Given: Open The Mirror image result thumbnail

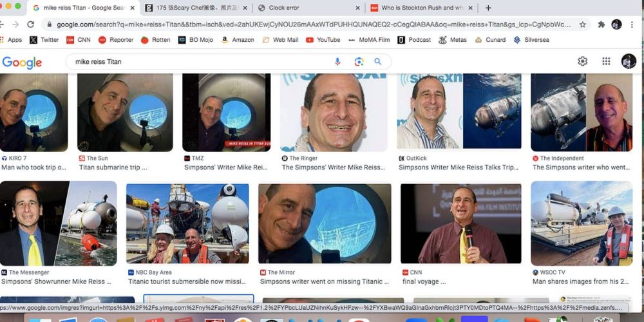Looking at the screenshot, I should click(325, 223).
